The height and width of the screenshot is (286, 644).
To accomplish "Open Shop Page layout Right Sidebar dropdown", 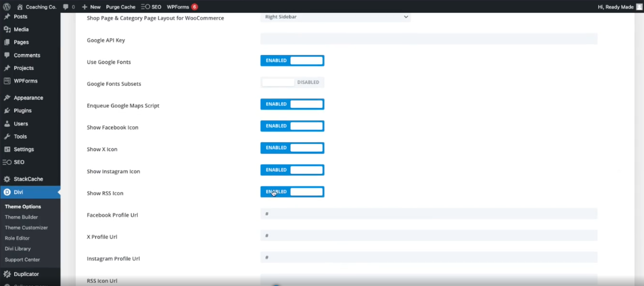I will coord(335,17).
